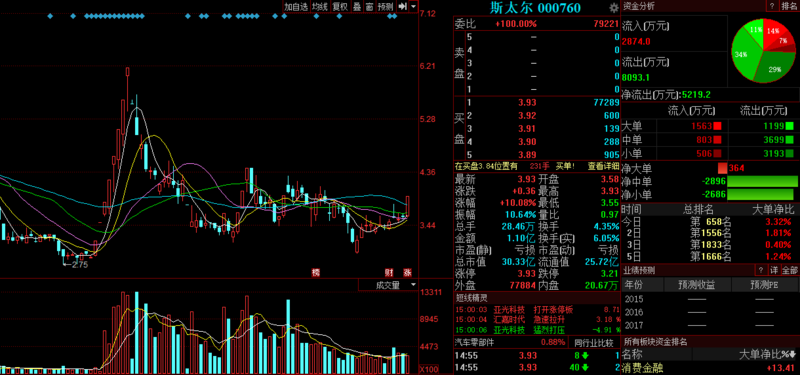Click the 榜 marker icon on the chart

pos(315,272)
